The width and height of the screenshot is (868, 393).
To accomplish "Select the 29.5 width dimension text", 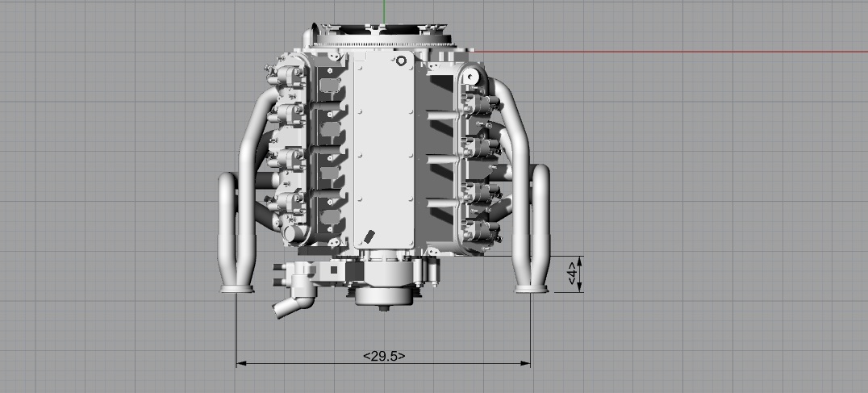I will 384,356.
